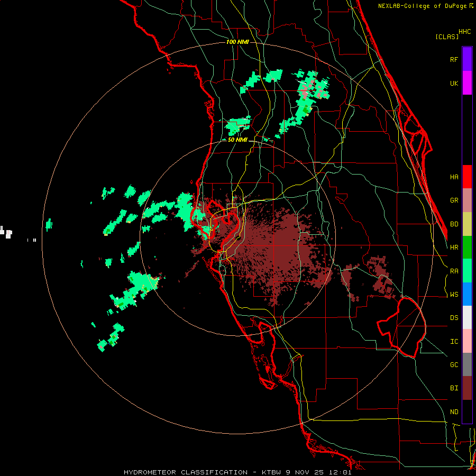Click the BI brown legend swatch
The width and height of the screenshot is (476, 476).
467,388
